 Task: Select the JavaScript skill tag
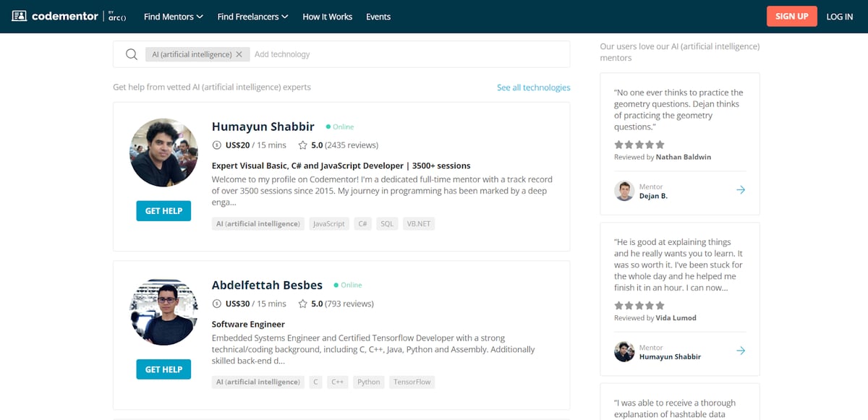coord(329,224)
